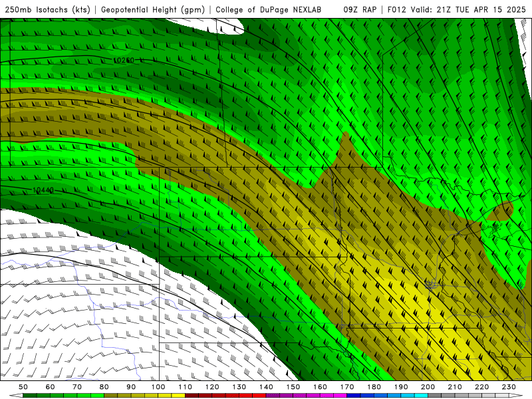Click the 90 label on the color scale
Image resolution: width=532 pixels, height=399 pixels.
[131, 387]
